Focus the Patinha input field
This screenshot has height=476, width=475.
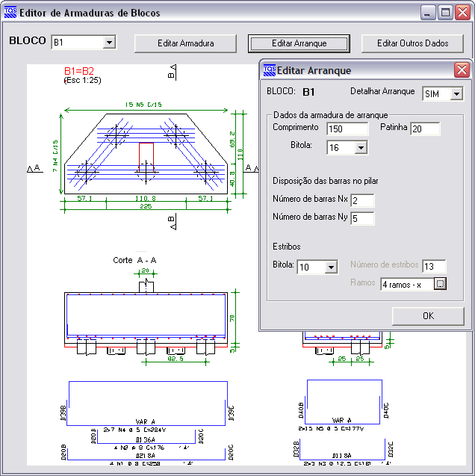point(425,129)
